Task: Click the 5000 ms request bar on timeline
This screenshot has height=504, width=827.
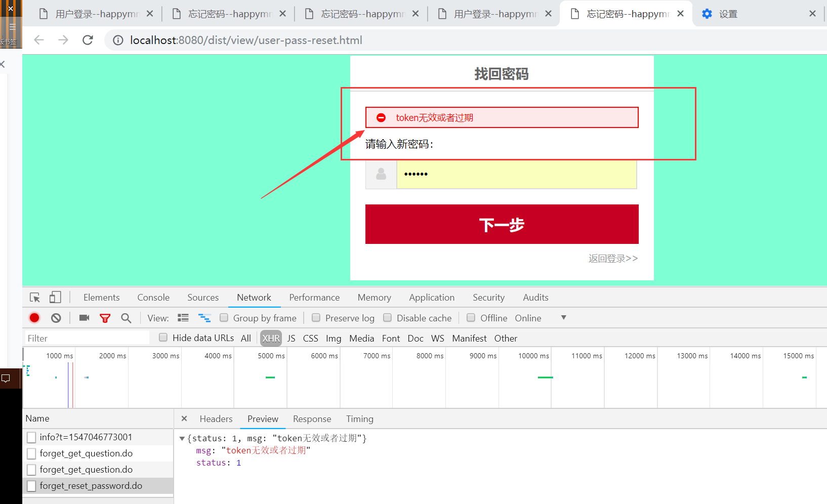Action: (x=270, y=377)
